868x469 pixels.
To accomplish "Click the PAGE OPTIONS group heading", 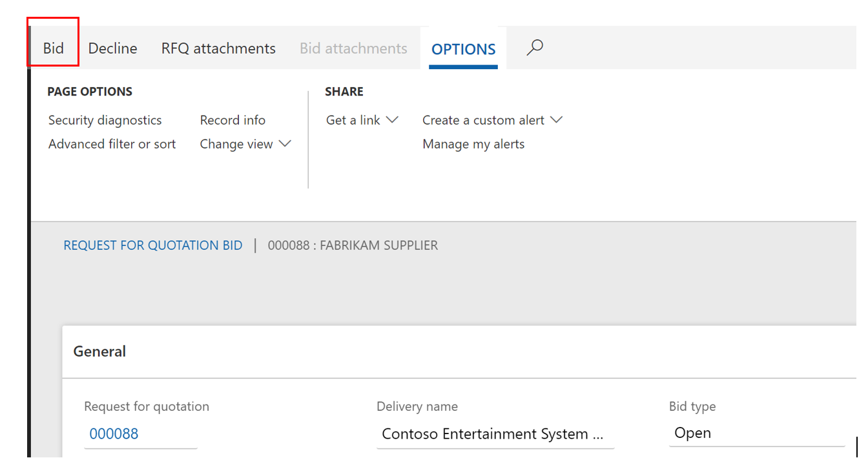I will [x=90, y=92].
